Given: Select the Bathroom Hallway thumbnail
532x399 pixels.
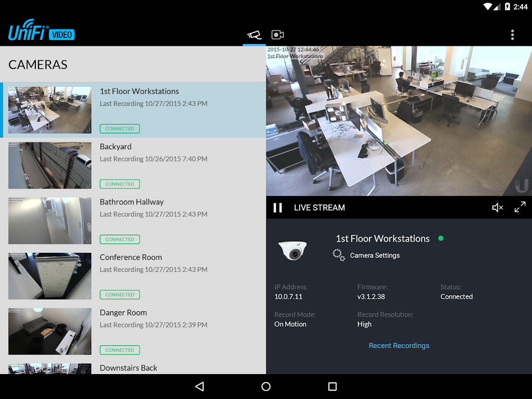Looking at the screenshot, I should point(50,220).
